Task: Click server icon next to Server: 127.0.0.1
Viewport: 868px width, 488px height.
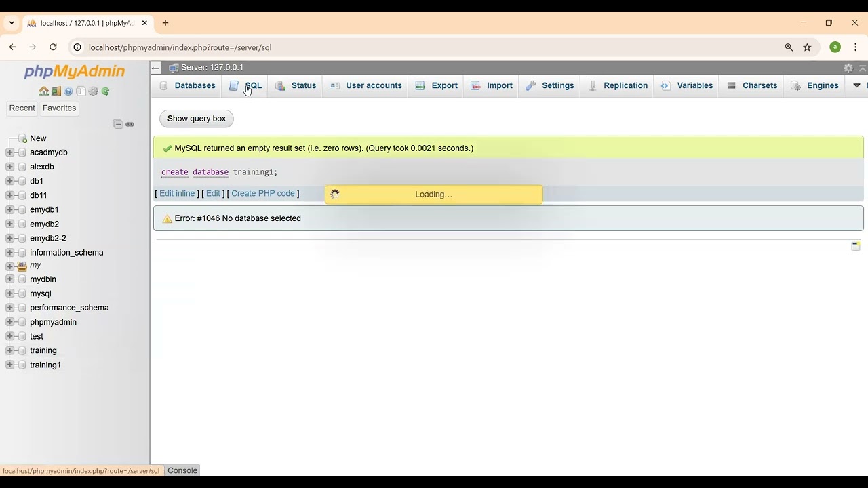Action: 174,68
